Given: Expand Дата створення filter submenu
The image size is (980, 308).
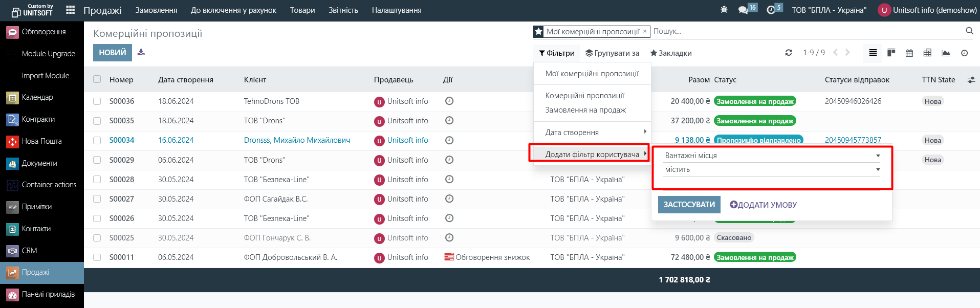Looking at the screenshot, I should (592, 132).
